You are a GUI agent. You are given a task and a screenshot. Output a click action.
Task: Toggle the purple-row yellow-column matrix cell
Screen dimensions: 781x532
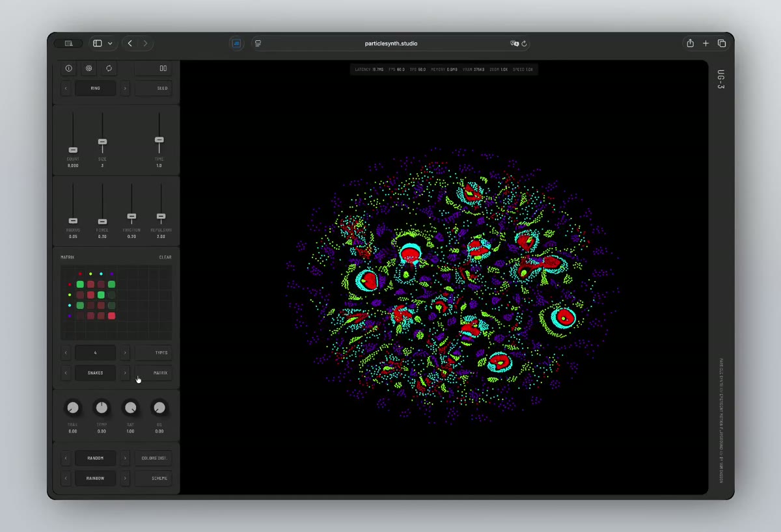coord(90,315)
